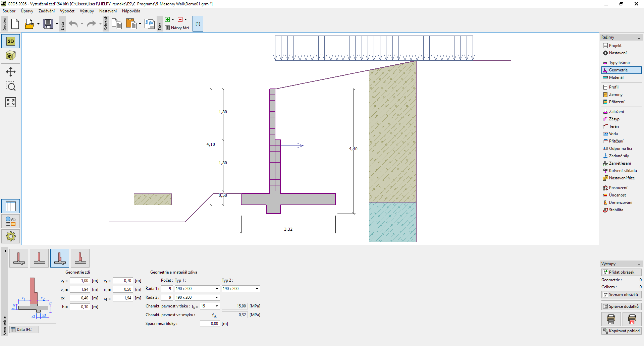The height and width of the screenshot is (346, 644).
Task: Click the save file icon
Action: [48, 24]
